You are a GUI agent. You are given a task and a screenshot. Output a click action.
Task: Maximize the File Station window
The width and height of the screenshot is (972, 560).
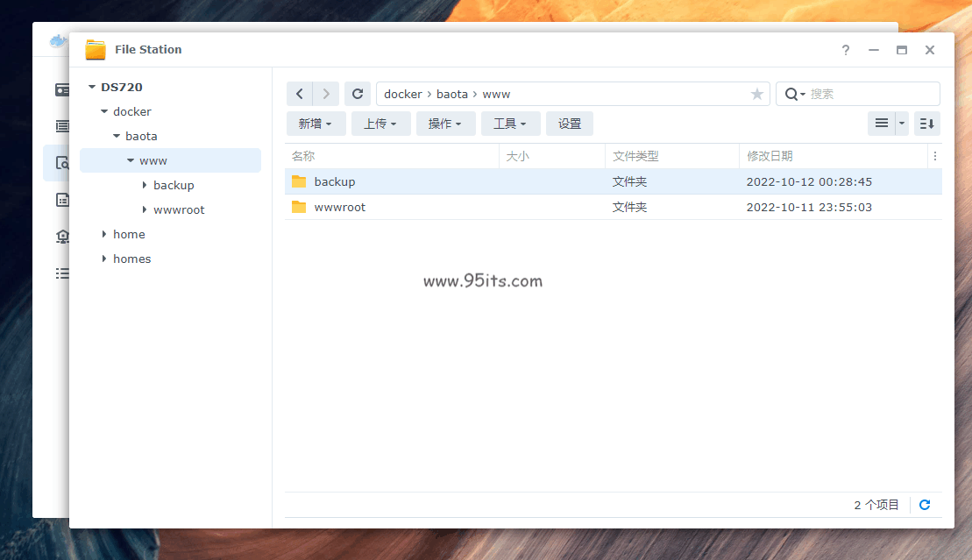coord(902,50)
